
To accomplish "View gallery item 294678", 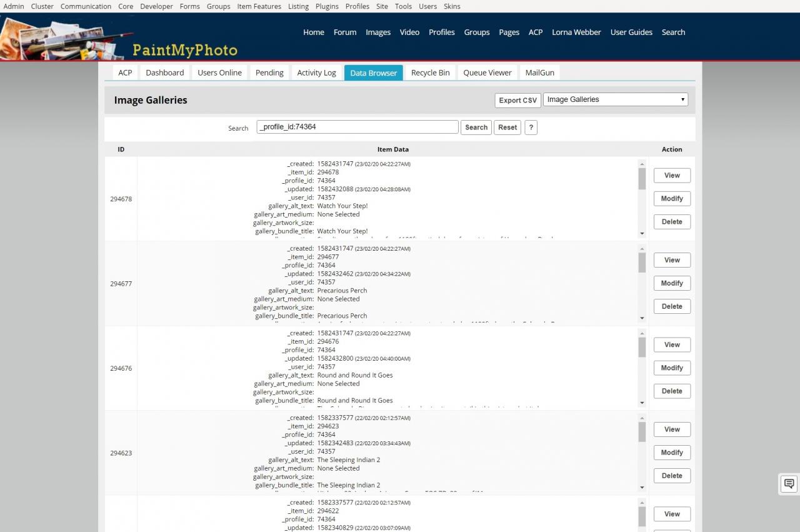I will pyautogui.click(x=672, y=176).
